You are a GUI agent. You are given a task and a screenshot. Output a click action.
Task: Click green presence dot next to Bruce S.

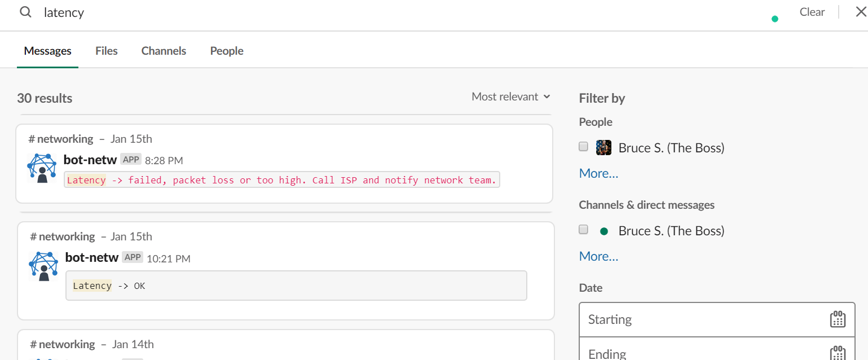604,231
